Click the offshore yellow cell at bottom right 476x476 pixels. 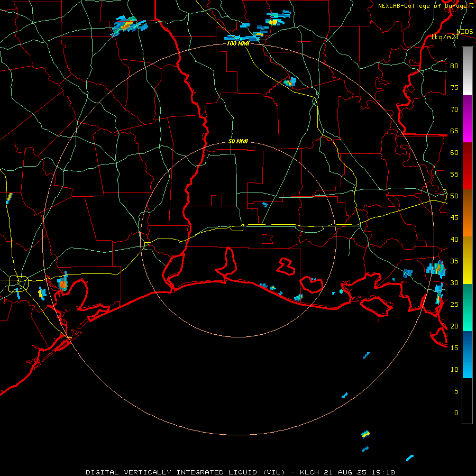(365, 434)
